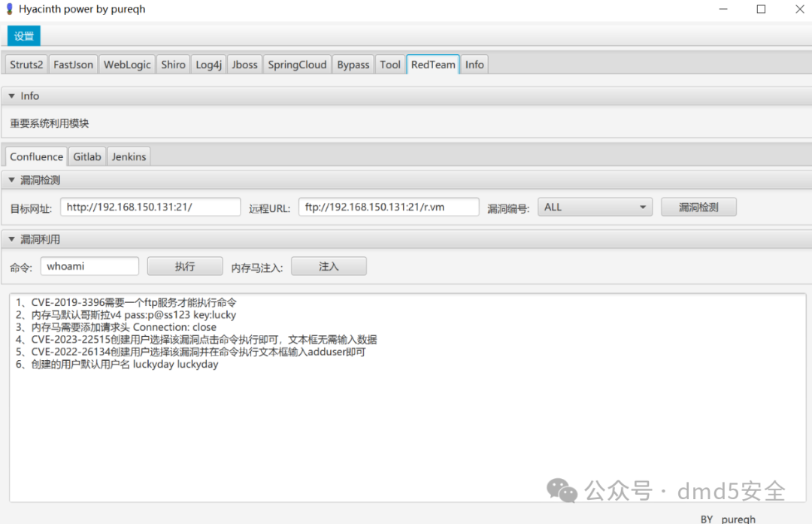The width and height of the screenshot is (812, 524).
Task: Select the Shiro tab
Action: pyautogui.click(x=173, y=64)
